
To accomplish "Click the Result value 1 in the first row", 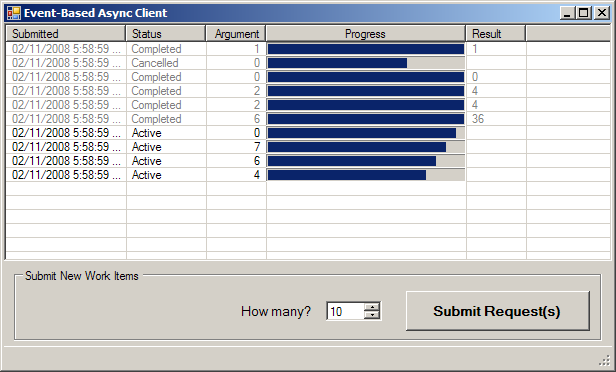I will (x=475, y=49).
